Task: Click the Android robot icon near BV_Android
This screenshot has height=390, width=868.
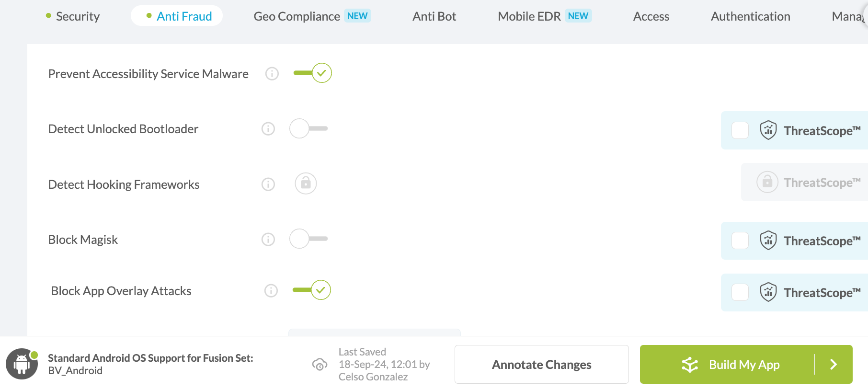Action: 22,363
